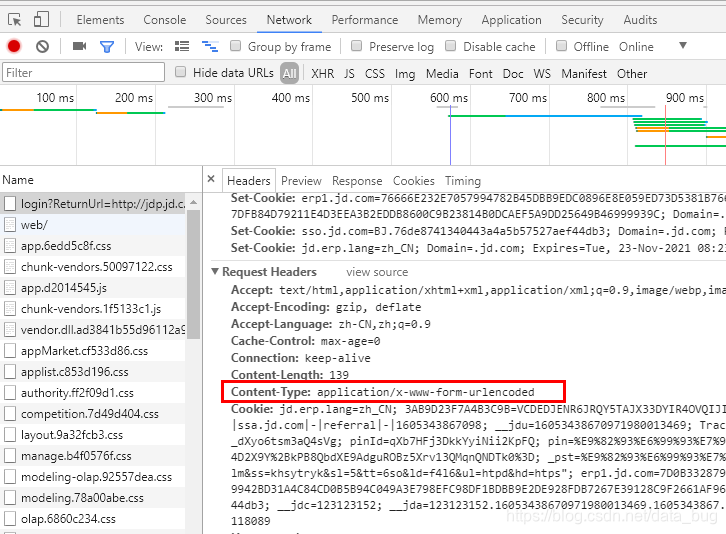Click the icon beside olap.6860c234.css
The width and height of the screenshot is (726, 534).
coord(10,519)
